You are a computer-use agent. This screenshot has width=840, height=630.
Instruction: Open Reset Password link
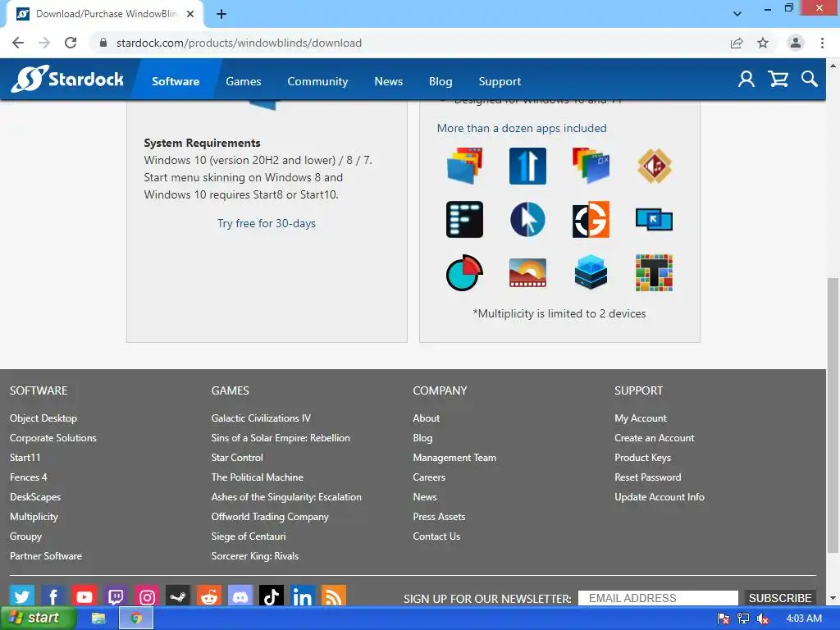[x=648, y=477]
